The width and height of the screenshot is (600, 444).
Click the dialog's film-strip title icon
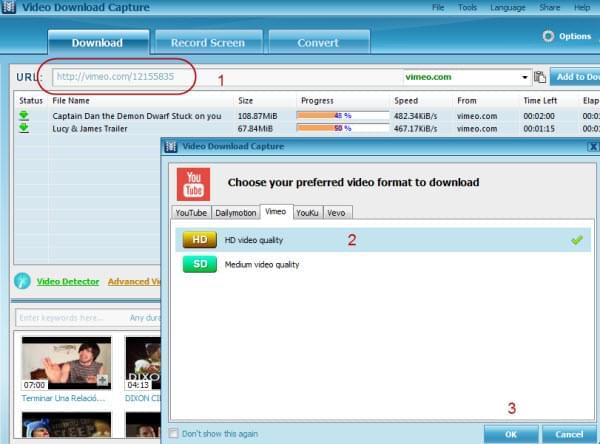pos(171,147)
